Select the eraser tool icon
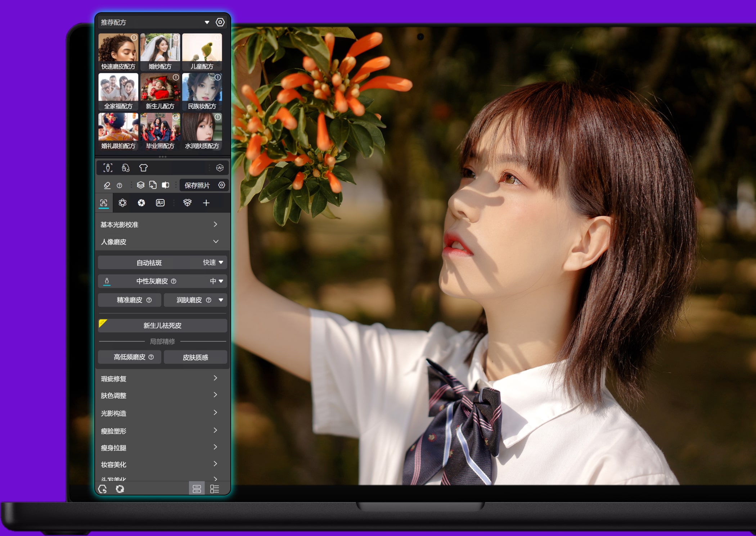756x536 pixels. click(x=107, y=185)
